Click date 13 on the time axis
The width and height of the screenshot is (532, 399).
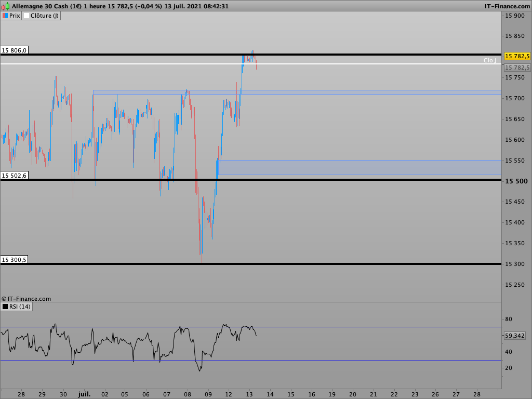point(249,394)
